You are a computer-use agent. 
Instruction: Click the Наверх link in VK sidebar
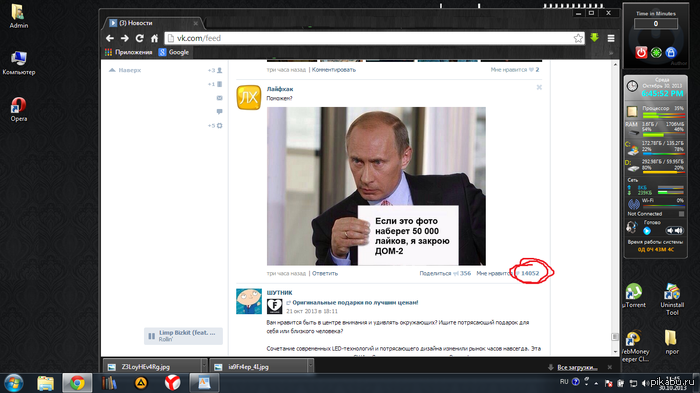tap(125, 70)
